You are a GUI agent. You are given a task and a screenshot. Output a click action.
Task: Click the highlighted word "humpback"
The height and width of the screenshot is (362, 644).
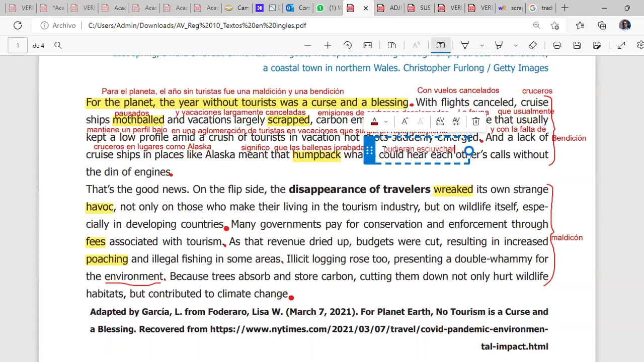(317, 154)
